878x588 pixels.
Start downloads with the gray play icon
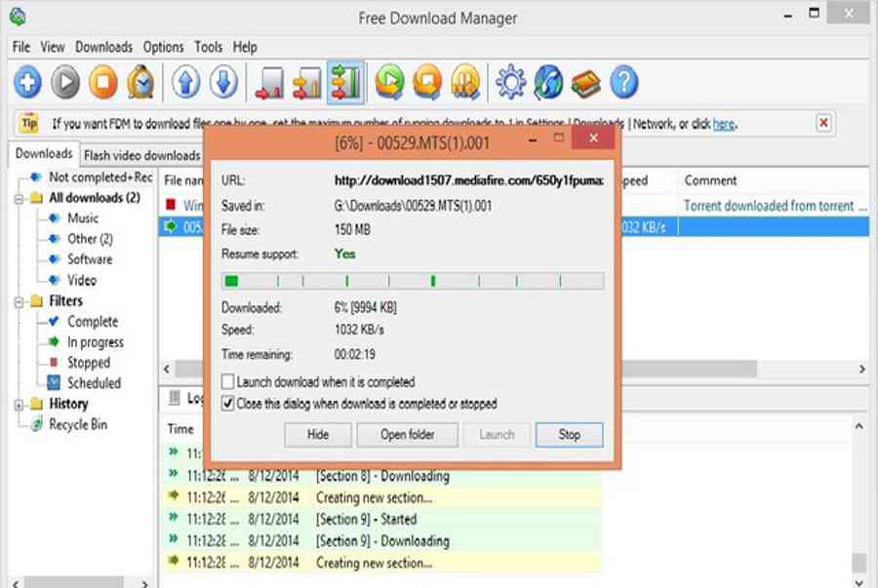click(x=65, y=82)
